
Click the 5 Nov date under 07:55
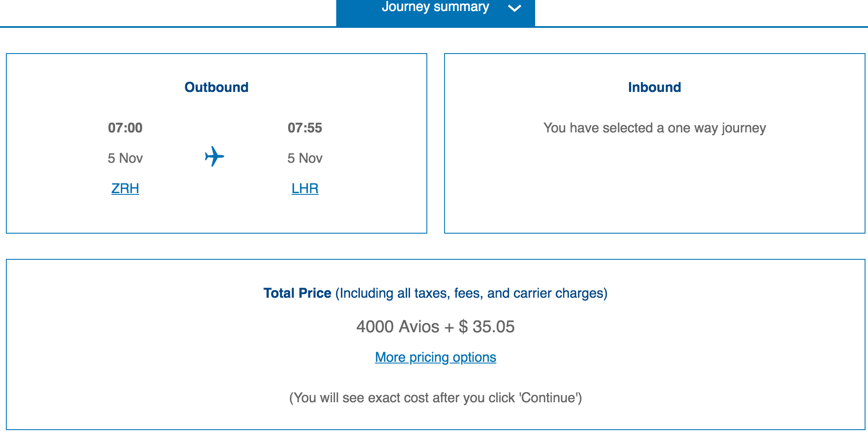click(305, 158)
